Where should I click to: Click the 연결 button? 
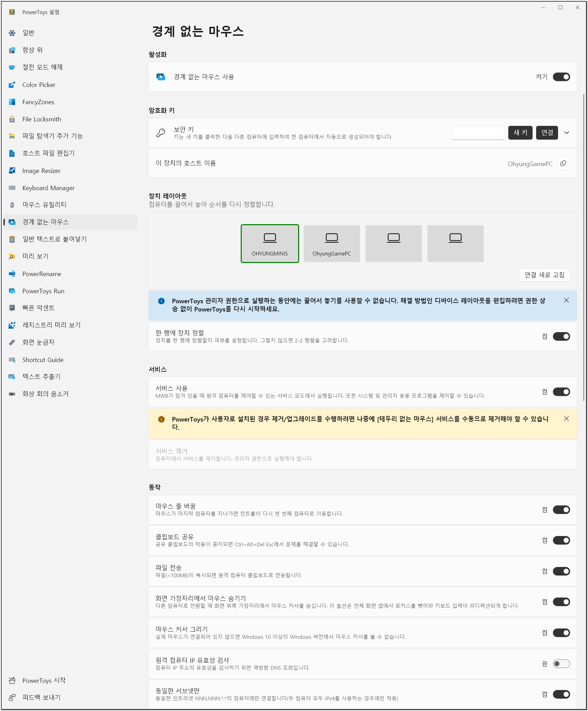coord(547,133)
